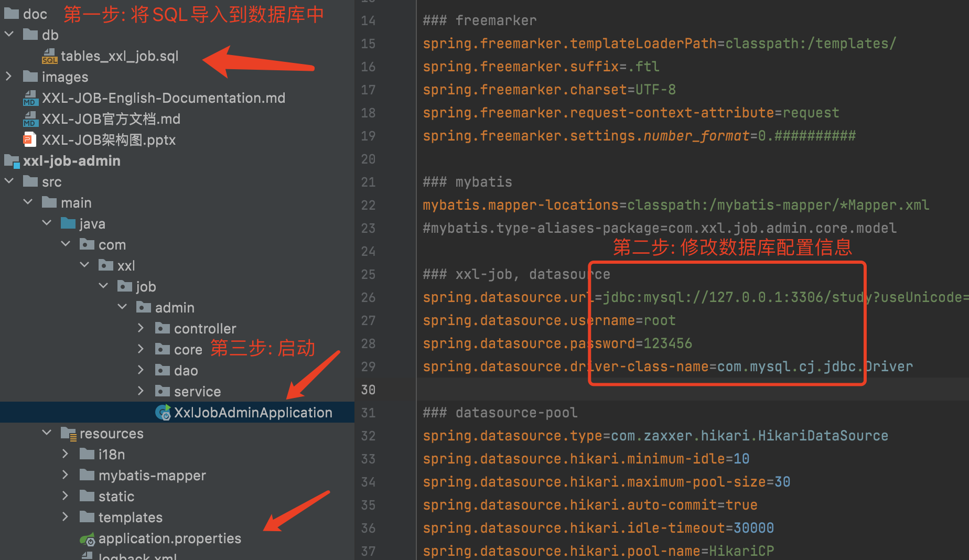This screenshot has height=560, width=969.
Task: Click the PowerPoint icon of XXL-JOB架构图.pptx
Action: [30, 139]
